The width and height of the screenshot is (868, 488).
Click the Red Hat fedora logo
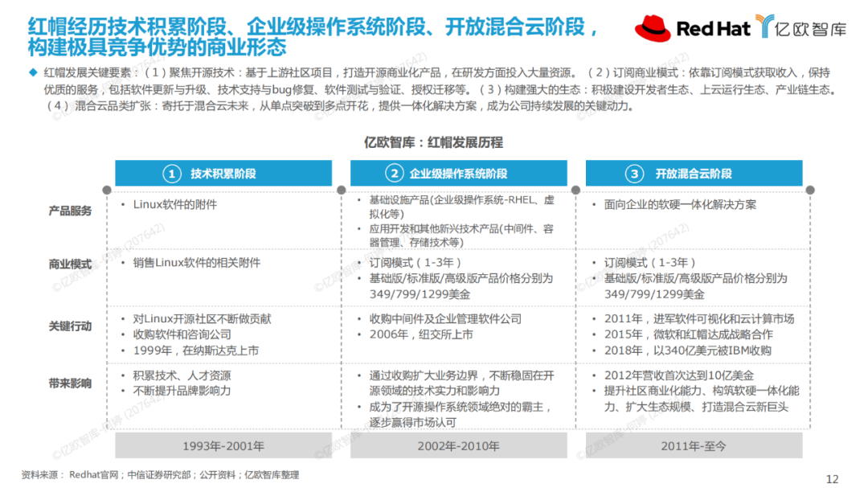[654, 28]
